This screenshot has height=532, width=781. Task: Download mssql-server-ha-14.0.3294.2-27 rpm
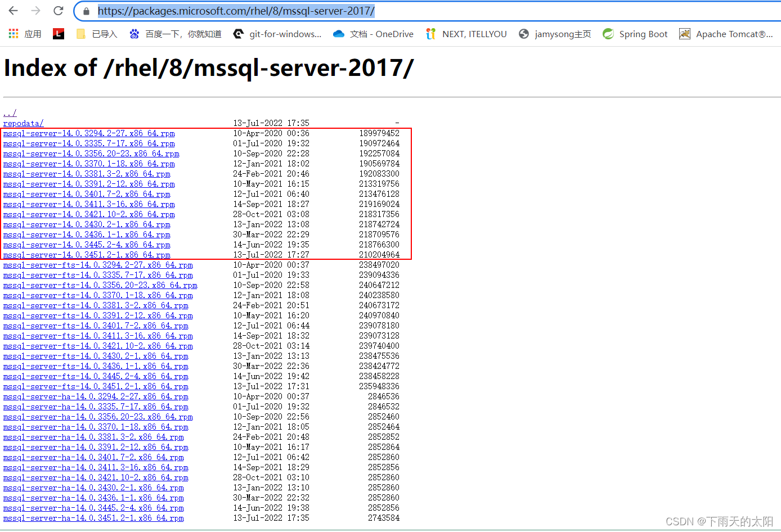[96, 396]
